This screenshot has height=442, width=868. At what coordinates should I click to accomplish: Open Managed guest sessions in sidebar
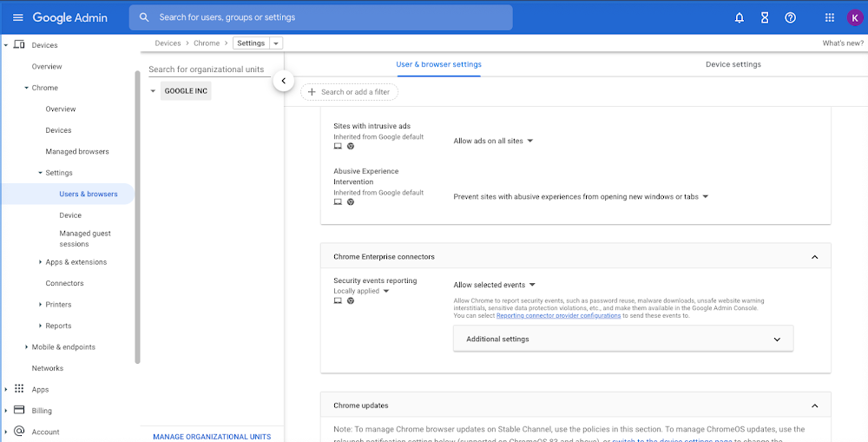coord(85,238)
